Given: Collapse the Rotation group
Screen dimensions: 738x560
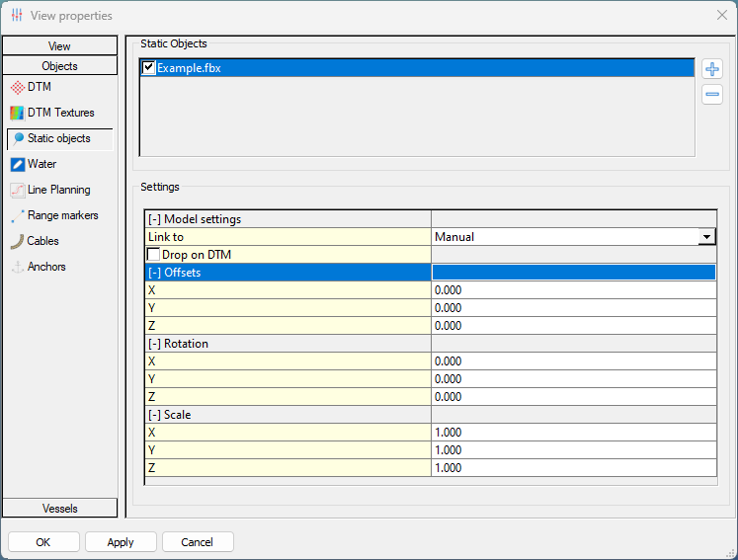Looking at the screenshot, I should click(x=154, y=344).
